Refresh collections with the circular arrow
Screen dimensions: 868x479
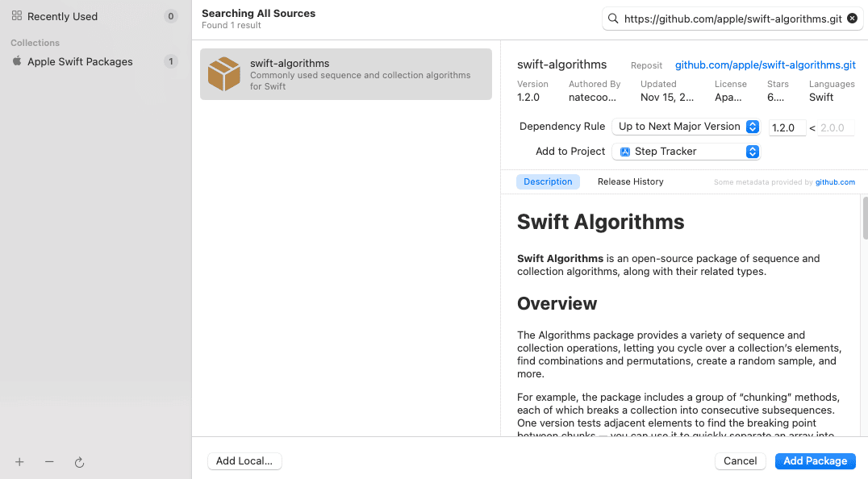pos(79,462)
